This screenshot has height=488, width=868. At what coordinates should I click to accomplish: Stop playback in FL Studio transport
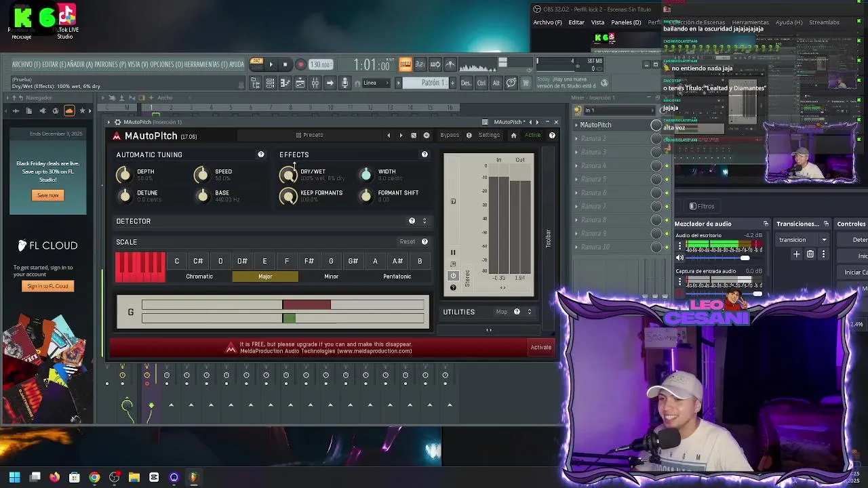(285, 64)
